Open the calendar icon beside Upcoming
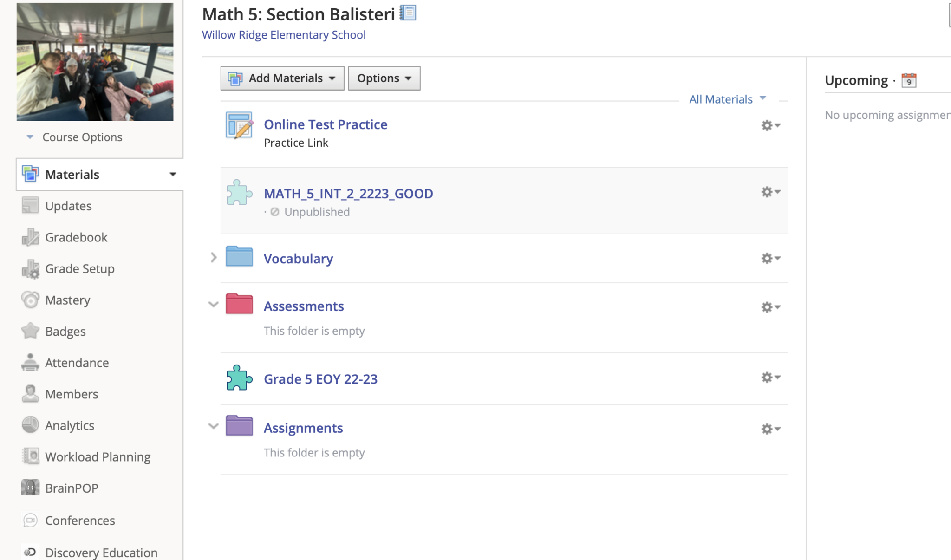Image resolution: width=951 pixels, height=560 pixels. (909, 80)
